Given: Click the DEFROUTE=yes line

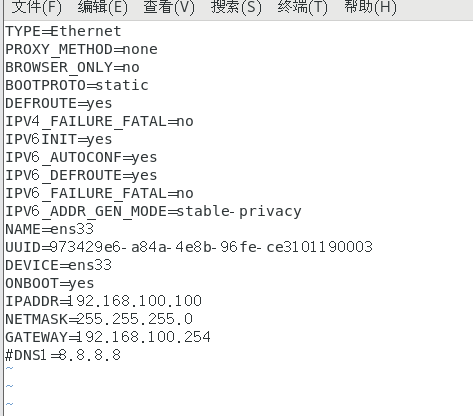Looking at the screenshot, I should 59,103.
